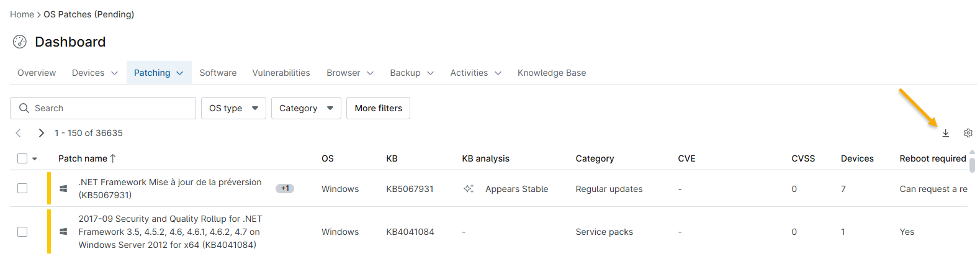The width and height of the screenshot is (980, 256).
Task: Expand the Category filter dropdown
Action: point(306,108)
